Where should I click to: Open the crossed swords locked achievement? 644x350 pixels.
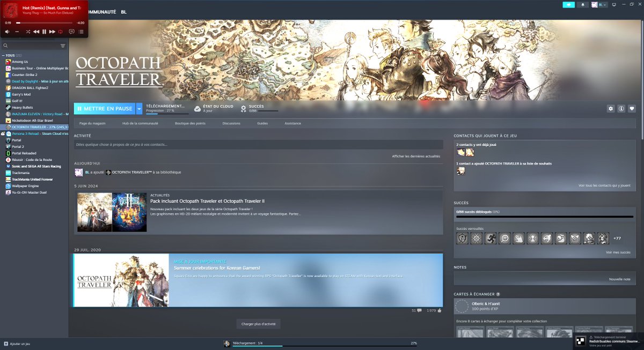575,238
